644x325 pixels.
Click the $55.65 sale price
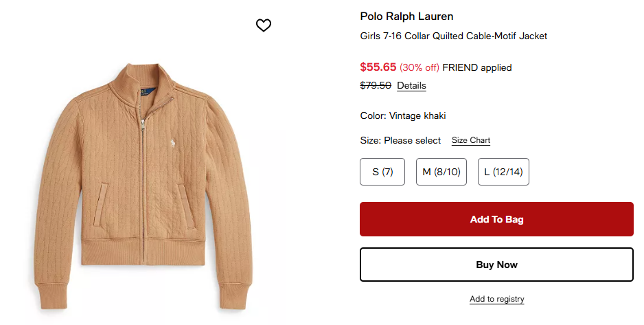(x=378, y=67)
